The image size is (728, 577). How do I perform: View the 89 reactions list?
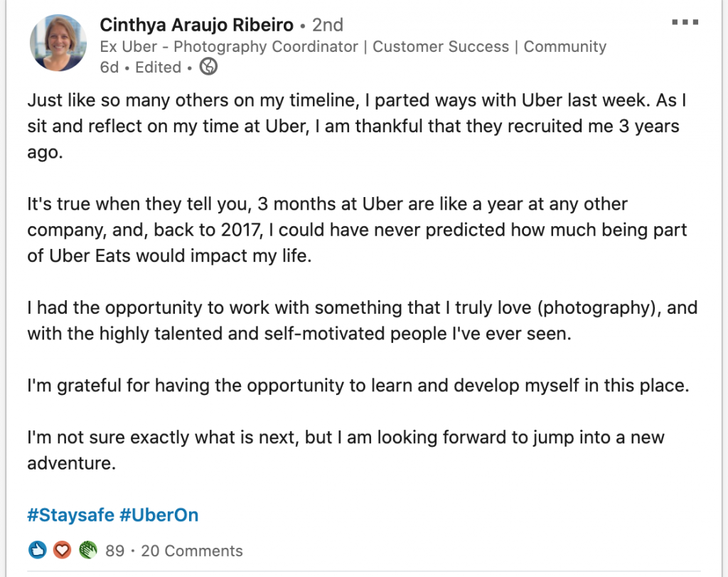tap(114, 551)
